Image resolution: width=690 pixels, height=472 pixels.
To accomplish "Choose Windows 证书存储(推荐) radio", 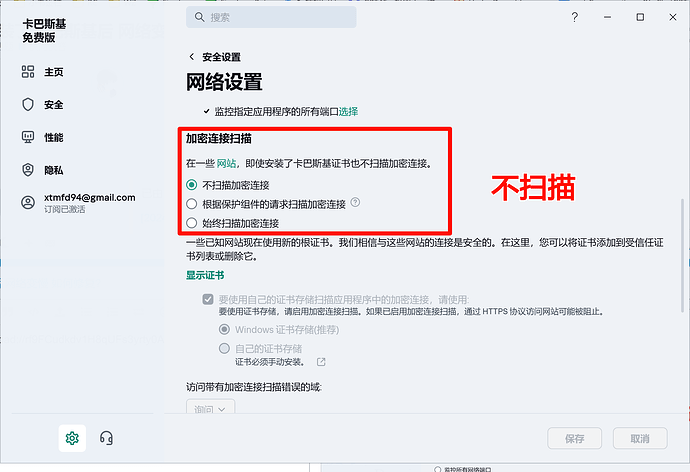I will tap(224, 329).
